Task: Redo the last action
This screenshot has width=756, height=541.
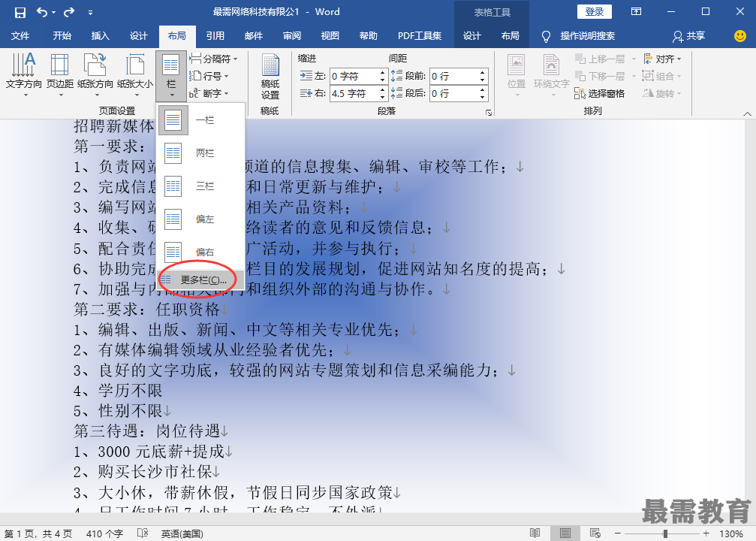Action: [69, 12]
